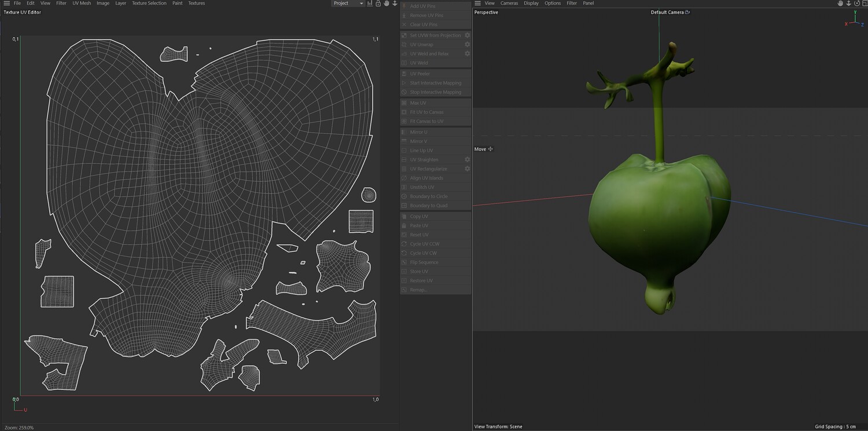Screen dimensions: 868x431
Task: Open the Image menu in UV editor
Action: pos(103,3)
